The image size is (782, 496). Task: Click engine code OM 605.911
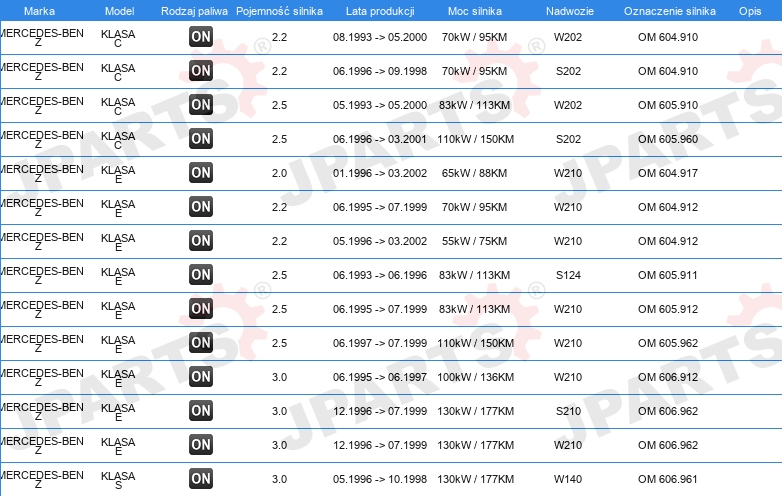pos(668,275)
